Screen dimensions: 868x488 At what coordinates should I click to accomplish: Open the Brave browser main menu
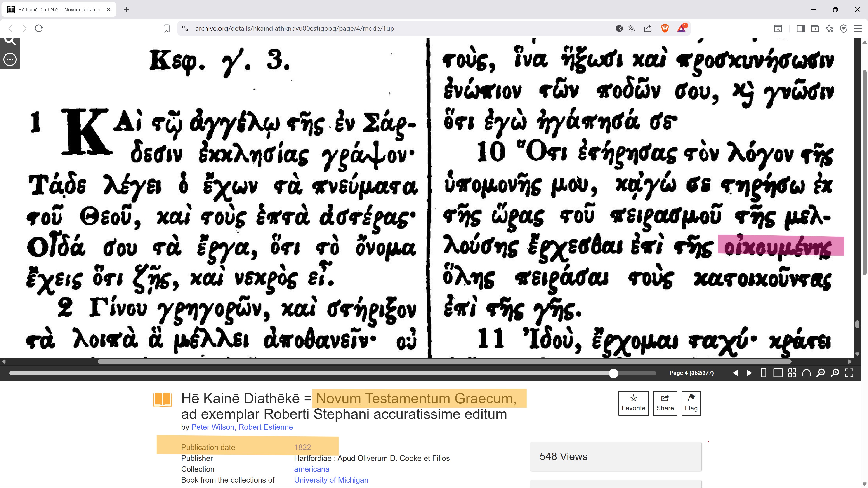858,29
